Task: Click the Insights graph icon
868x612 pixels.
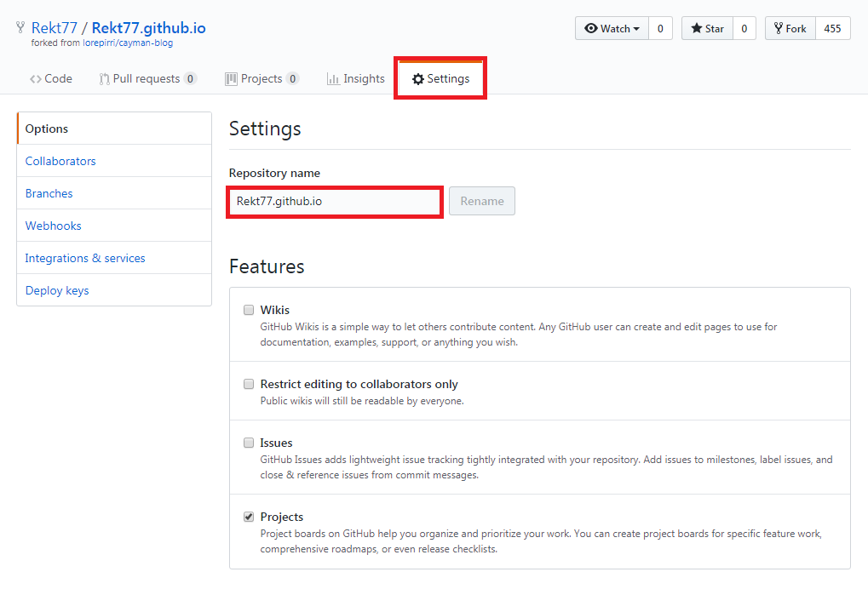Action: pos(333,79)
